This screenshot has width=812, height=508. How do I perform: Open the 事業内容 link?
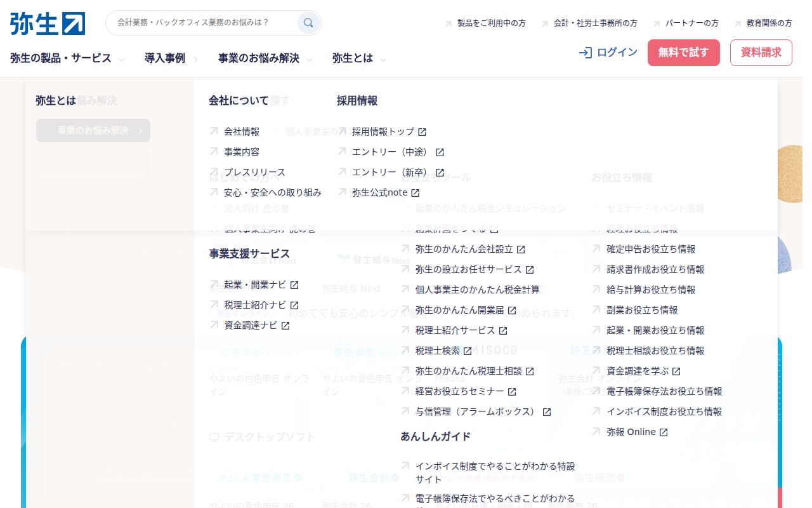tap(242, 152)
